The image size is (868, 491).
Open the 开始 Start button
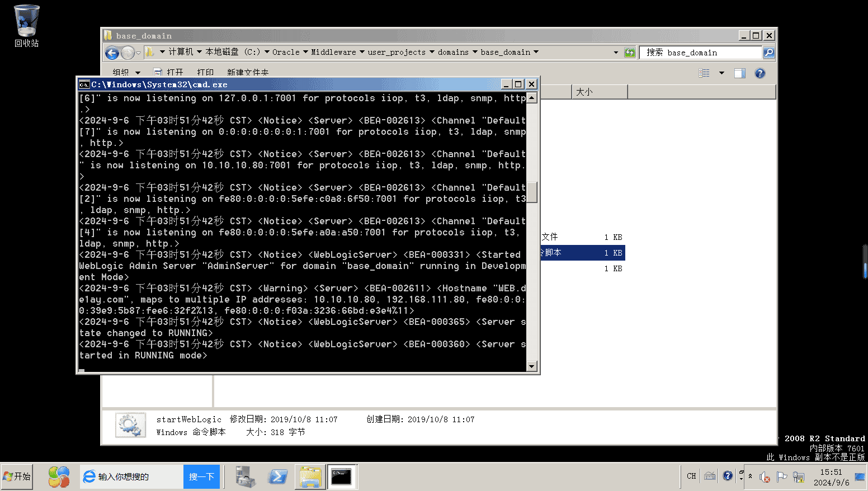click(17, 476)
